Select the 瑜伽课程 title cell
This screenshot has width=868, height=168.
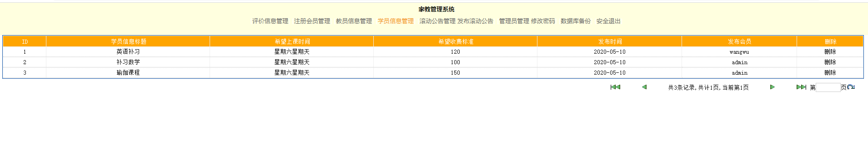(x=128, y=72)
